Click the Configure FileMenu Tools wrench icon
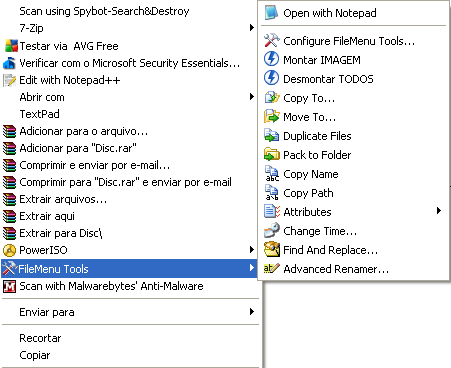 coord(271,41)
